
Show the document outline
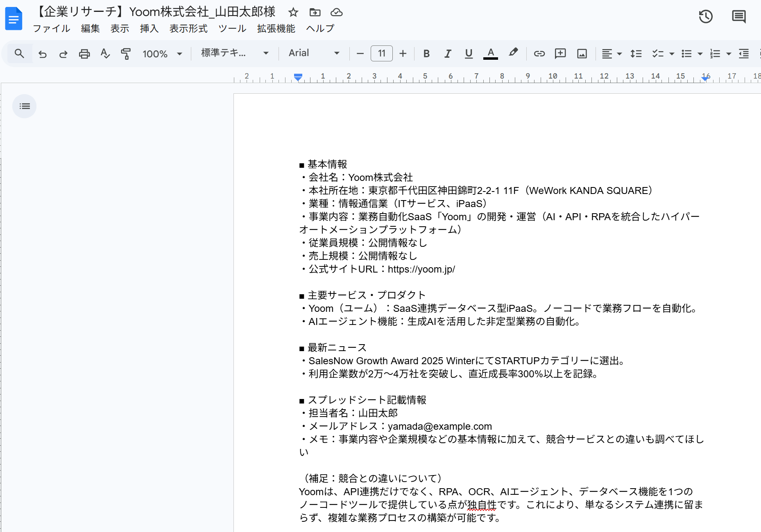coord(25,106)
